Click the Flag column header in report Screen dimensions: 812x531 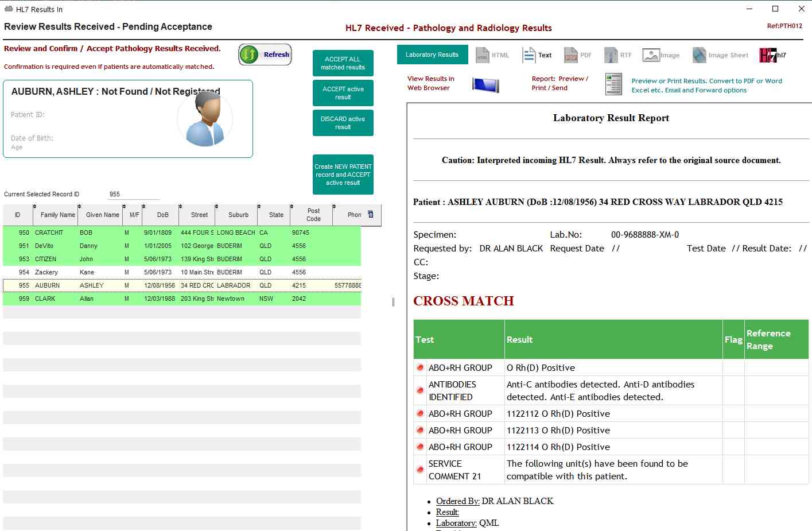pyautogui.click(x=733, y=340)
